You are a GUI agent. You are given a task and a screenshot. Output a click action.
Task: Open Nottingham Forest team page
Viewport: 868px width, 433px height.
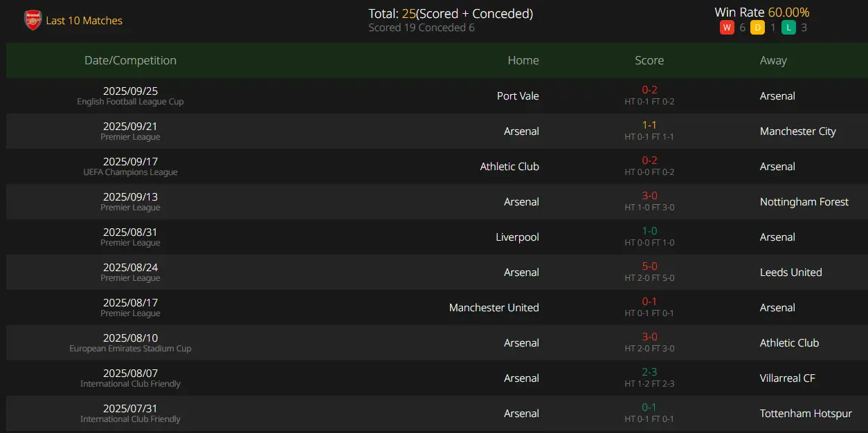click(x=804, y=202)
